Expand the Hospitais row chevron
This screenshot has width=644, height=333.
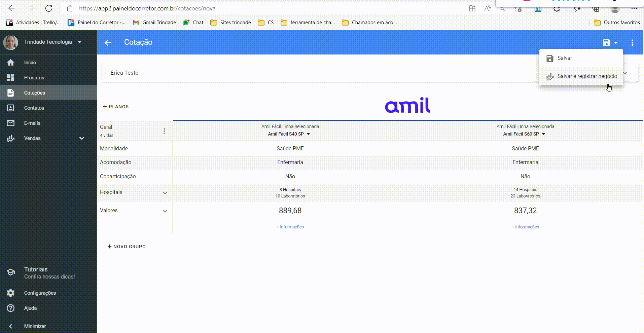pyautogui.click(x=165, y=193)
